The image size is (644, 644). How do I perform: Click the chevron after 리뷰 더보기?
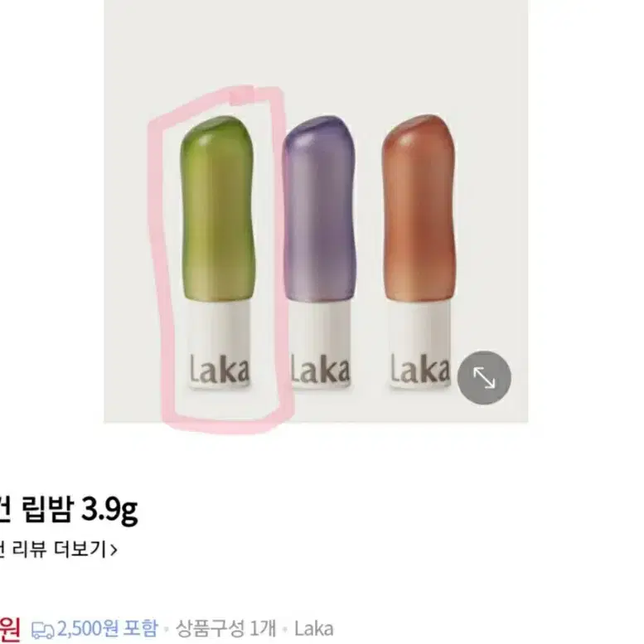click(114, 550)
